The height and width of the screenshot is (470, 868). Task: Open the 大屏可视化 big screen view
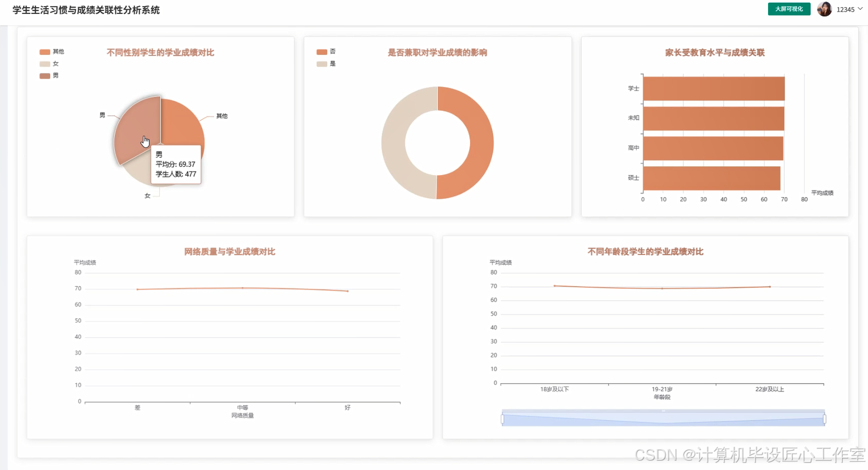[789, 9]
